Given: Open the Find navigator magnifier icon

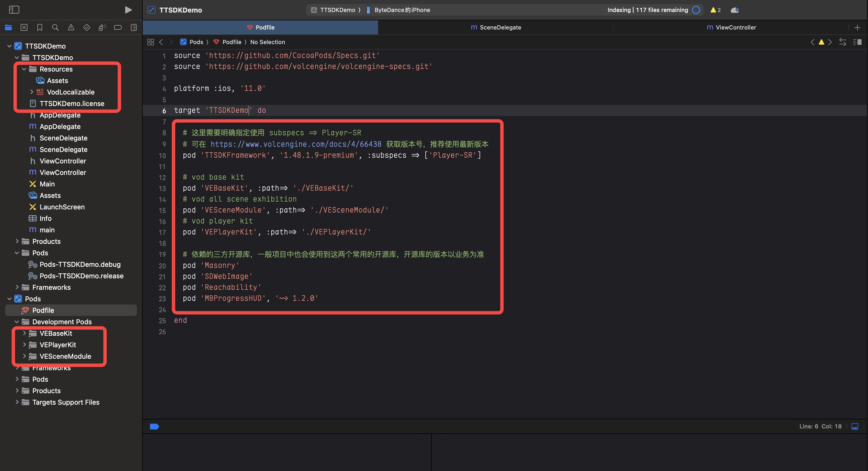Looking at the screenshot, I should point(55,28).
